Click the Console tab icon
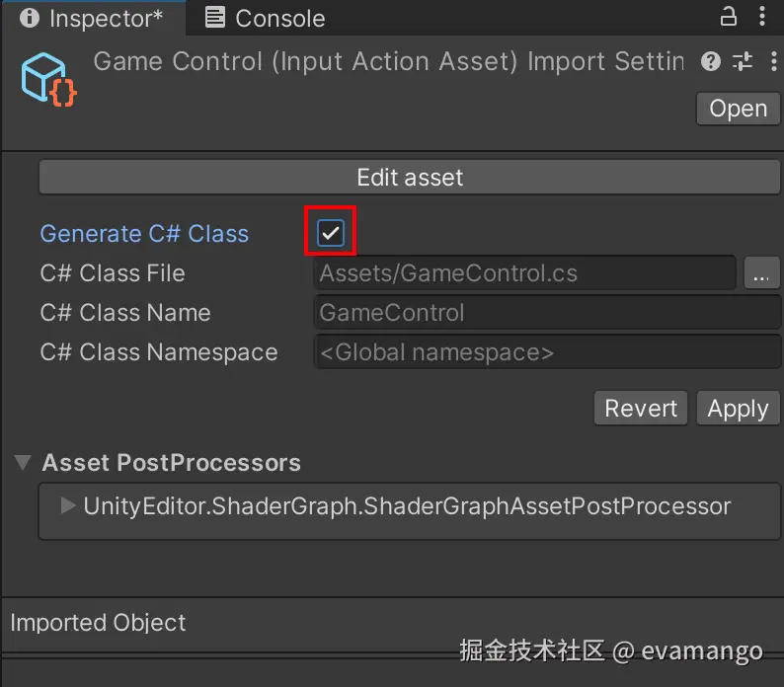Viewport: 784px width, 687px height. click(x=215, y=18)
